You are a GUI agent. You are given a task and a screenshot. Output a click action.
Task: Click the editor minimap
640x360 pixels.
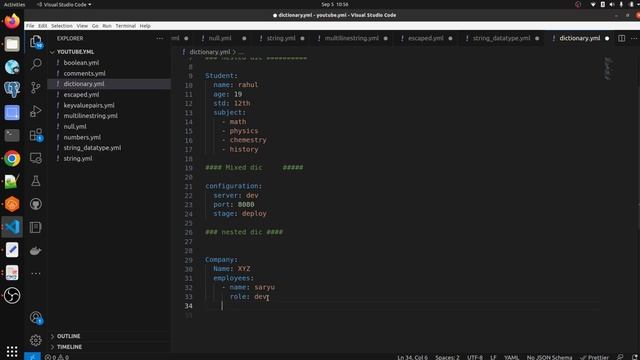click(x=608, y=69)
